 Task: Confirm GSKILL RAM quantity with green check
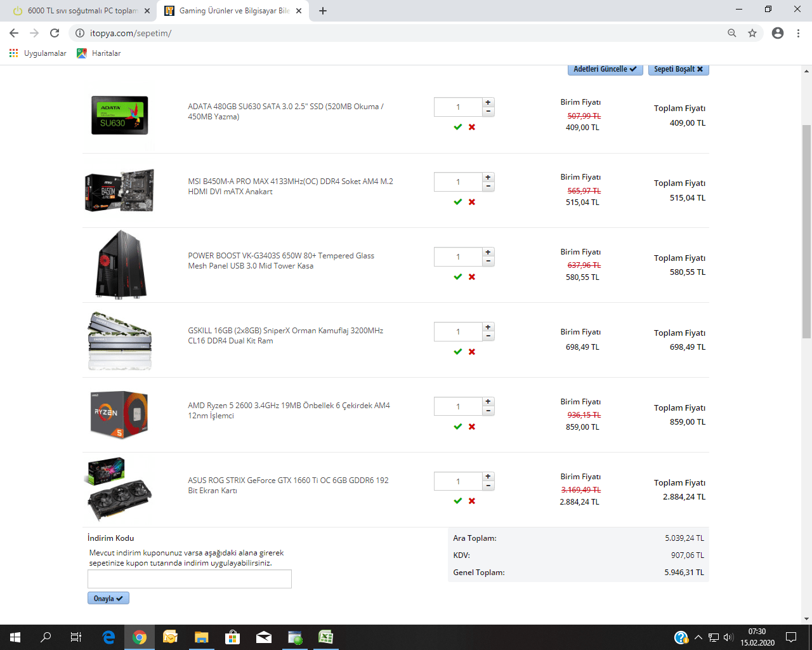(458, 352)
